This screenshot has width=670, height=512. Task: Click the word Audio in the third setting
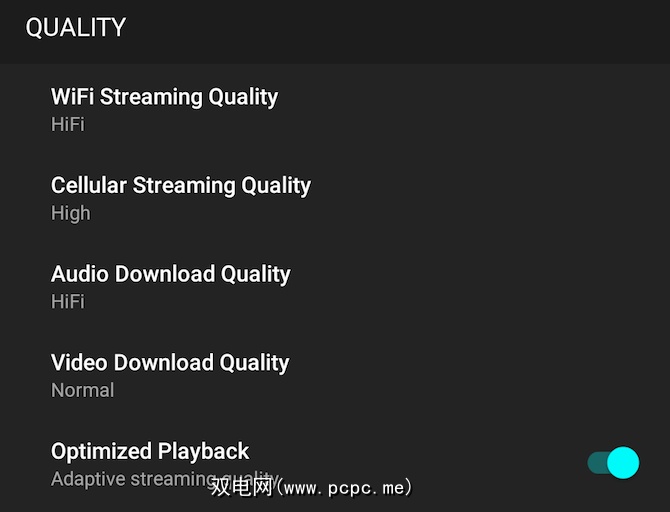tap(80, 274)
